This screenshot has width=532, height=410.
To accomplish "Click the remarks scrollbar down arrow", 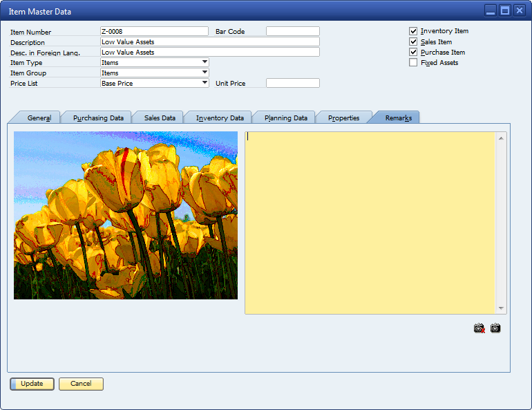I will (x=501, y=308).
